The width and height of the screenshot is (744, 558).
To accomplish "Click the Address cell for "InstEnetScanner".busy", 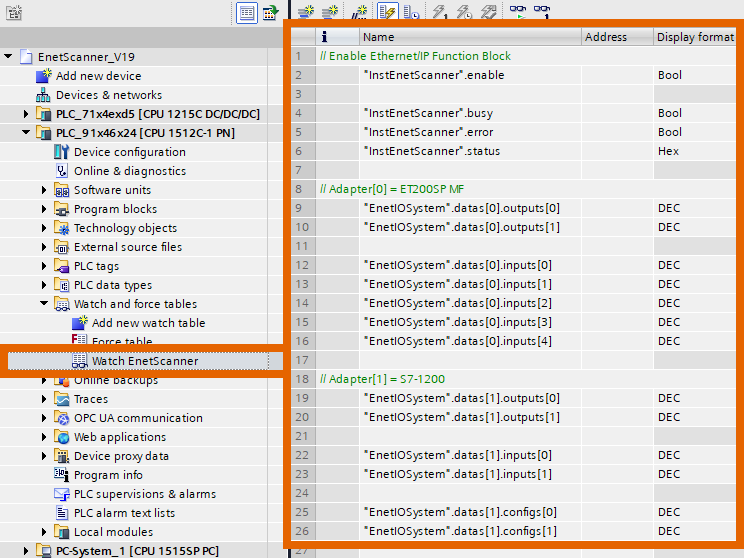I will tap(617, 113).
